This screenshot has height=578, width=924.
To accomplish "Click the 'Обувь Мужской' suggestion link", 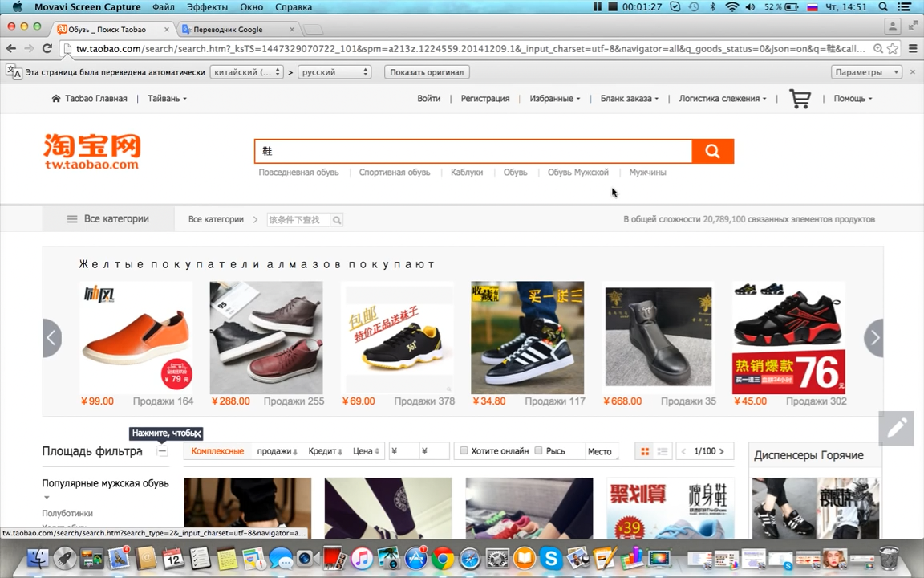I will coord(577,173).
